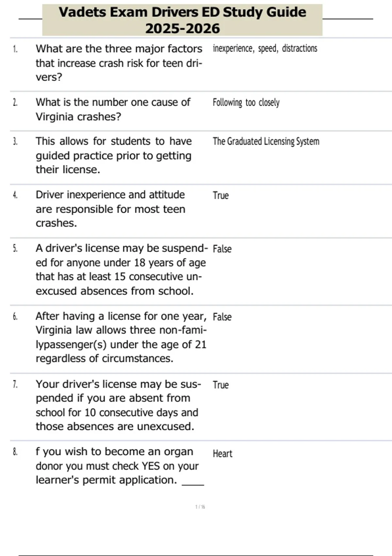Image resolution: width=392 pixels, height=556 pixels.
Task: Click the question about three major crash factors
Action: pyautogui.click(x=119, y=63)
